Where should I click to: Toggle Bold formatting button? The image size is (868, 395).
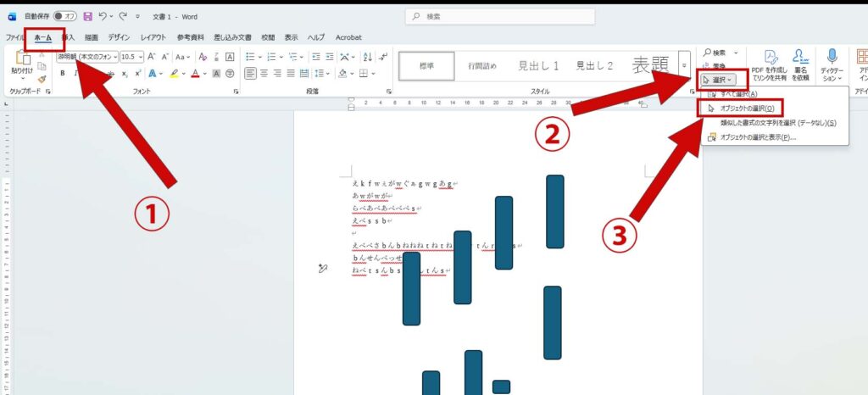click(62, 74)
